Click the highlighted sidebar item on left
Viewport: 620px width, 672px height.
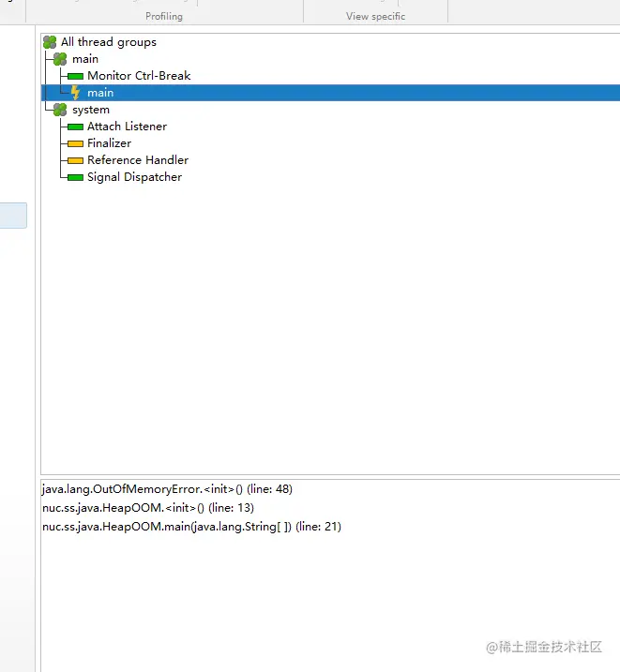pos(13,216)
